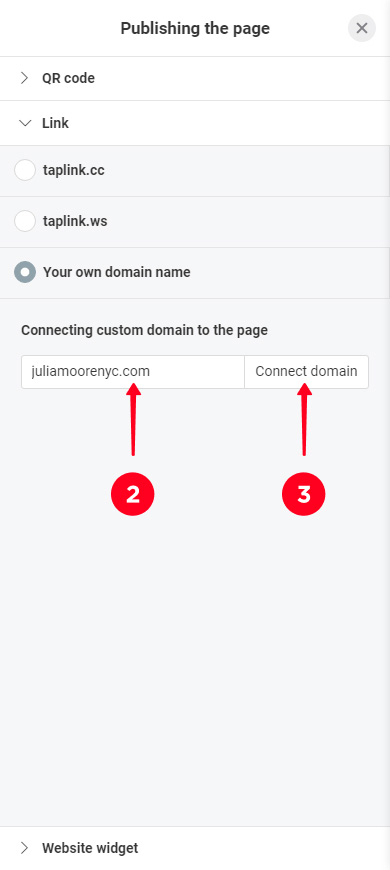390x870 pixels.
Task: Expand the QR code section chevron
Action: (x=24, y=78)
